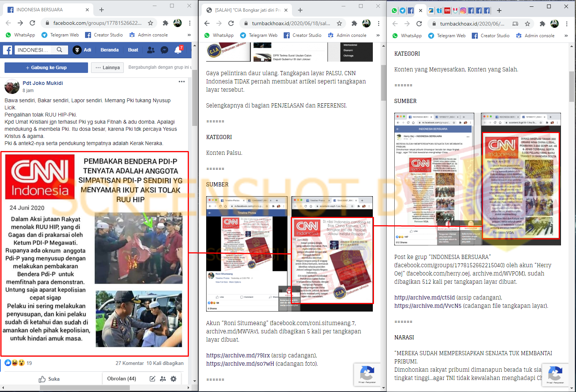576x392 pixels.
Task: Switch to pinned CNN Indonesia tab in right window
Action: [447, 11]
